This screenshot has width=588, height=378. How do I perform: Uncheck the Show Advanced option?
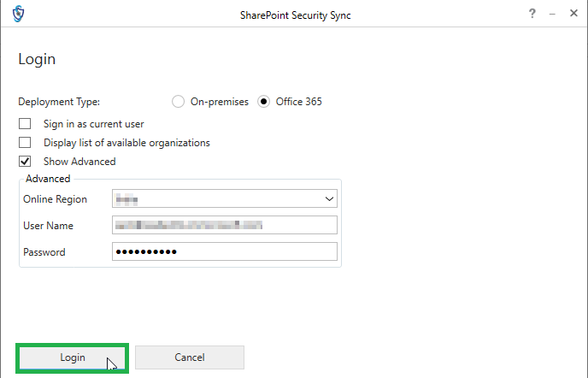pyautogui.click(x=25, y=162)
